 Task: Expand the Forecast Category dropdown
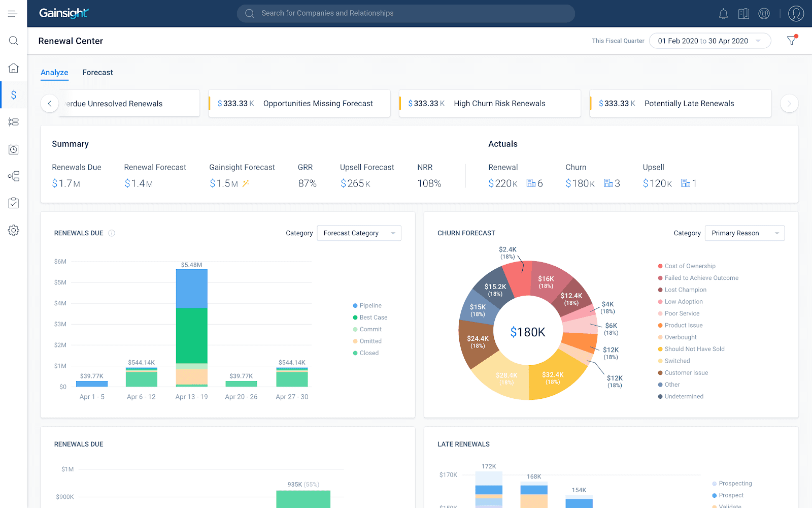click(359, 233)
